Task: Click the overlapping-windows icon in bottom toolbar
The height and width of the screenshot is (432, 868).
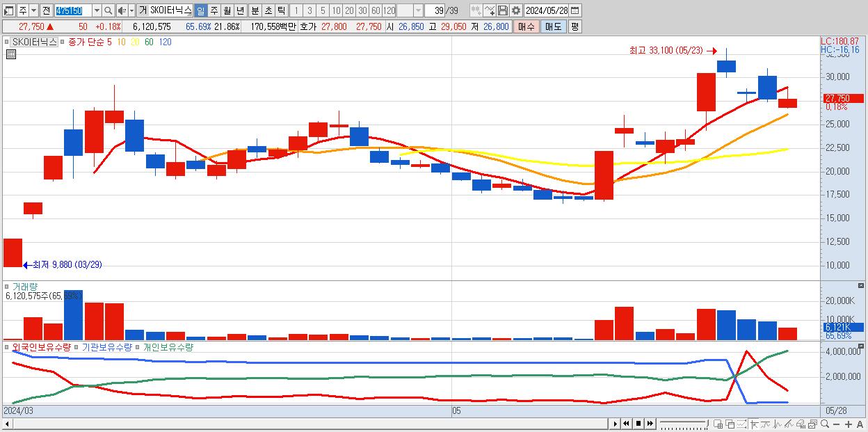Action: [730, 424]
